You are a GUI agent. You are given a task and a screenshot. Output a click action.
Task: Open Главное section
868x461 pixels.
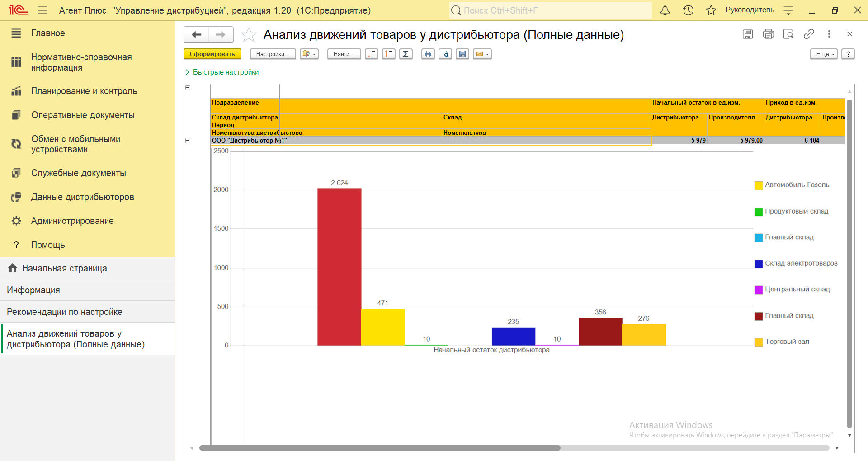point(87,33)
